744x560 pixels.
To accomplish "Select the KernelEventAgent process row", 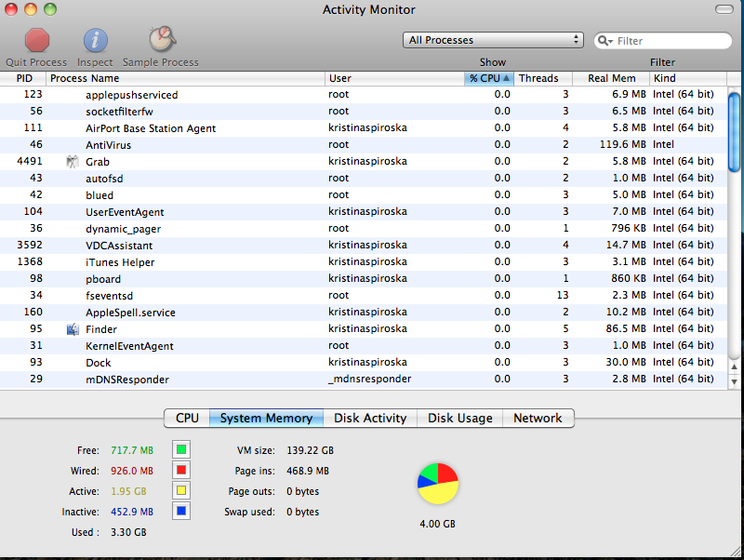I will coord(364,345).
